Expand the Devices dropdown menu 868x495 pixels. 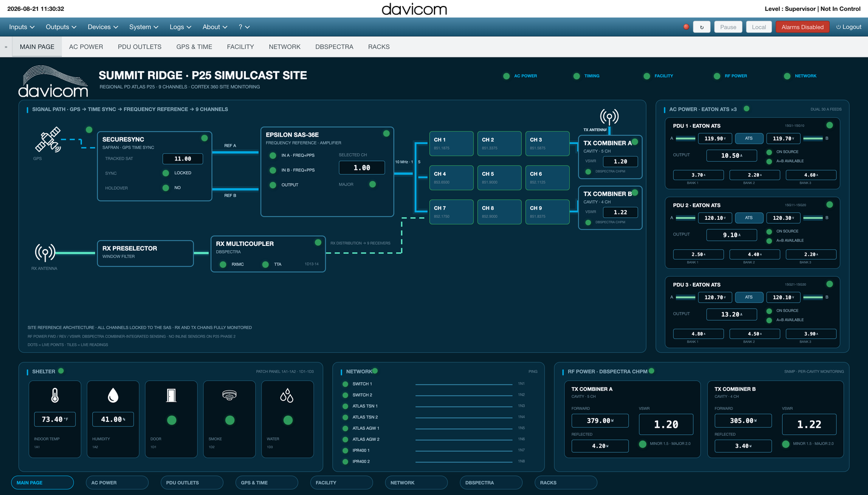point(103,27)
